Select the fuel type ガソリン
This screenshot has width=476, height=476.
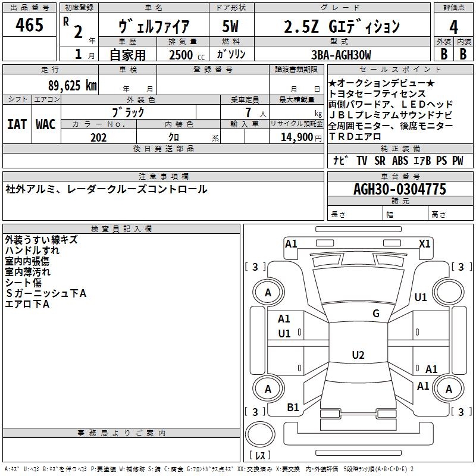[231, 54]
